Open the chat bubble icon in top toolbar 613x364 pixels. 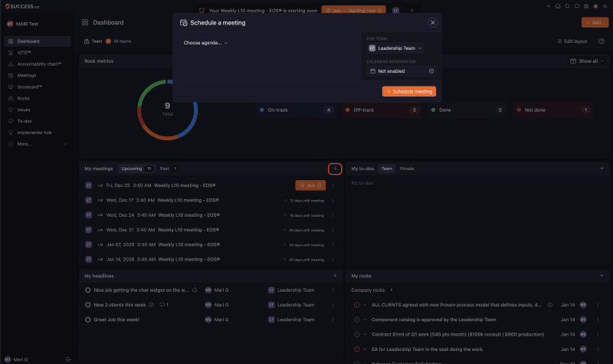(x=577, y=6)
